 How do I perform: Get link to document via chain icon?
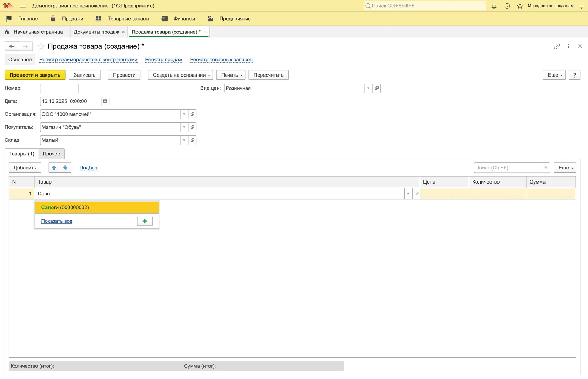pyautogui.click(x=557, y=46)
